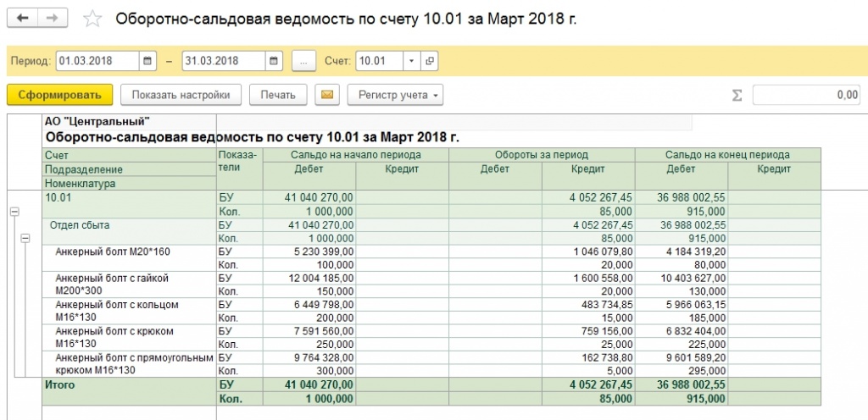The image size is (868, 420).
Task: Focus the sum field showing 0,00
Action: [806, 95]
